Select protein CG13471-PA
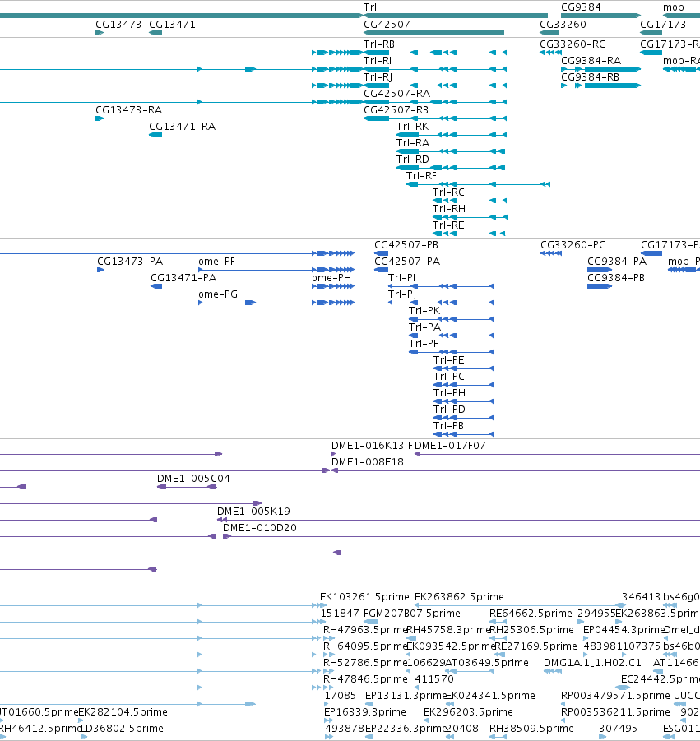700x741 pixels. 183,278
